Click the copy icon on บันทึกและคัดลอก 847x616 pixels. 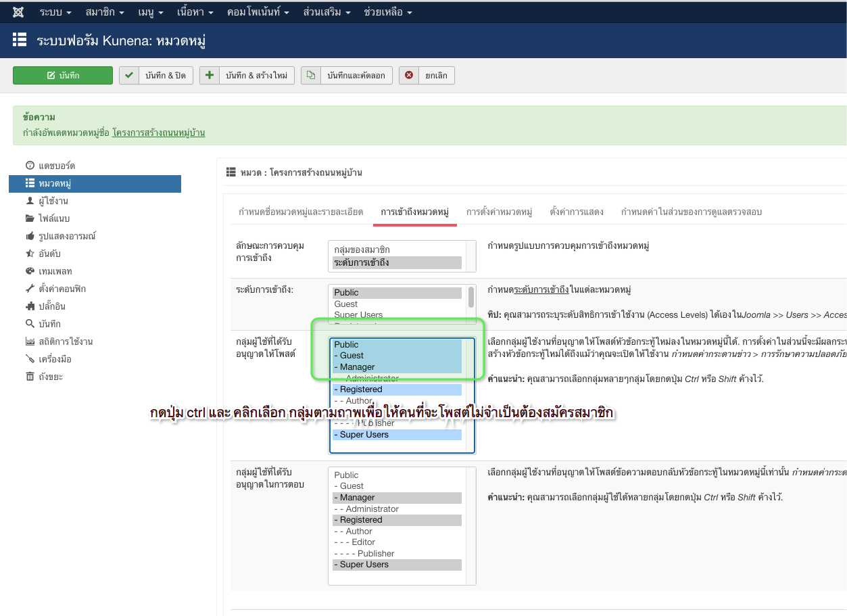(311, 75)
